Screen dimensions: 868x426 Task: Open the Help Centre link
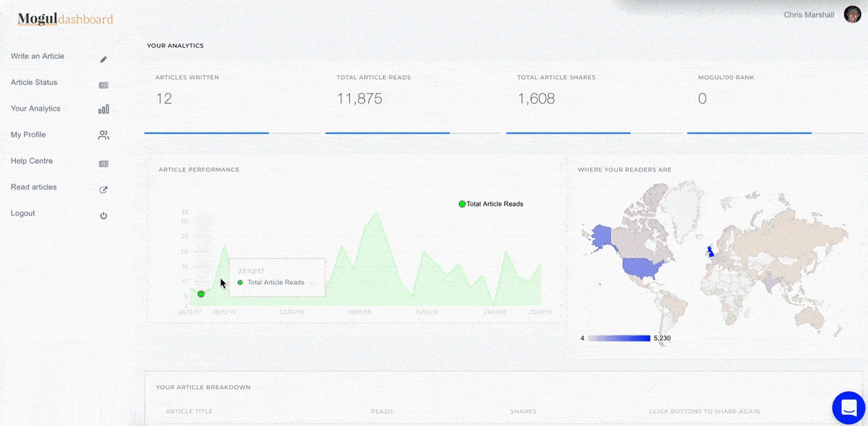click(32, 161)
